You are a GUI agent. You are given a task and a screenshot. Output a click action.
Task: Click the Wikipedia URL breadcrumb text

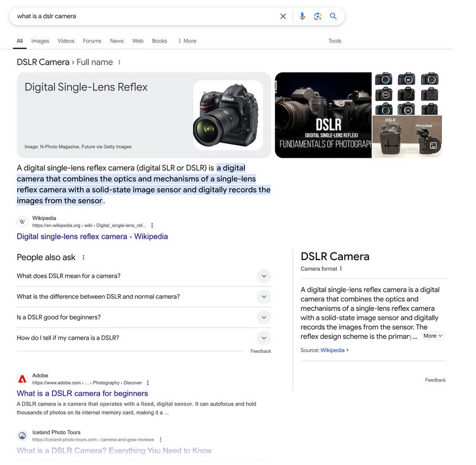(89, 225)
